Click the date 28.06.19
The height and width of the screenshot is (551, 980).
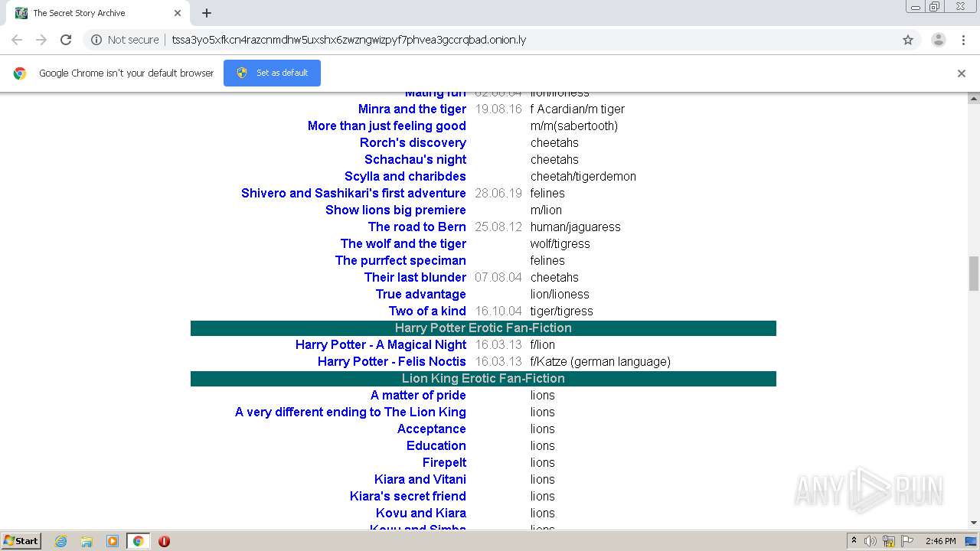[x=498, y=193]
